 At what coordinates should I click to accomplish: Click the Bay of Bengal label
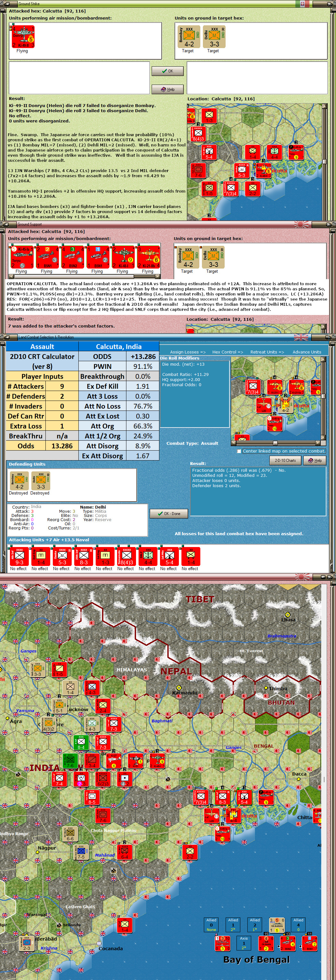click(x=257, y=960)
